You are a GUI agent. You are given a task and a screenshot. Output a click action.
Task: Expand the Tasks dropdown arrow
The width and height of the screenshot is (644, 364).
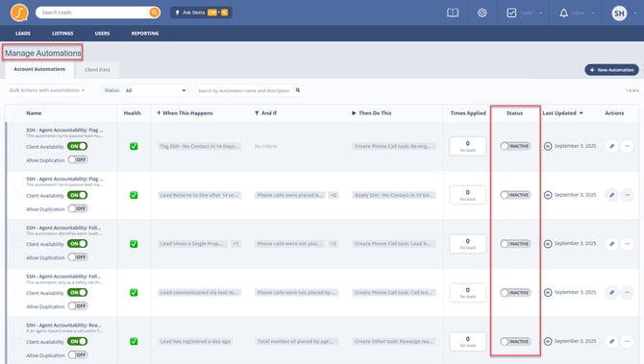pos(541,13)
